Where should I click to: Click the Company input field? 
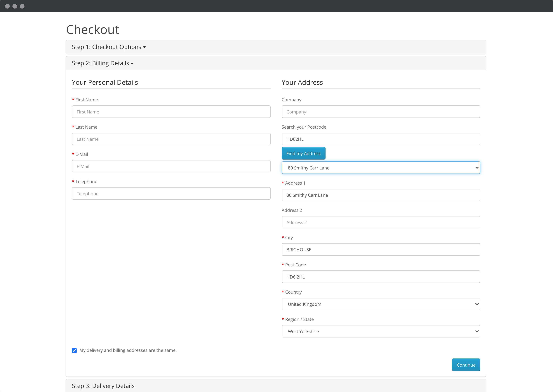point(381,112)
